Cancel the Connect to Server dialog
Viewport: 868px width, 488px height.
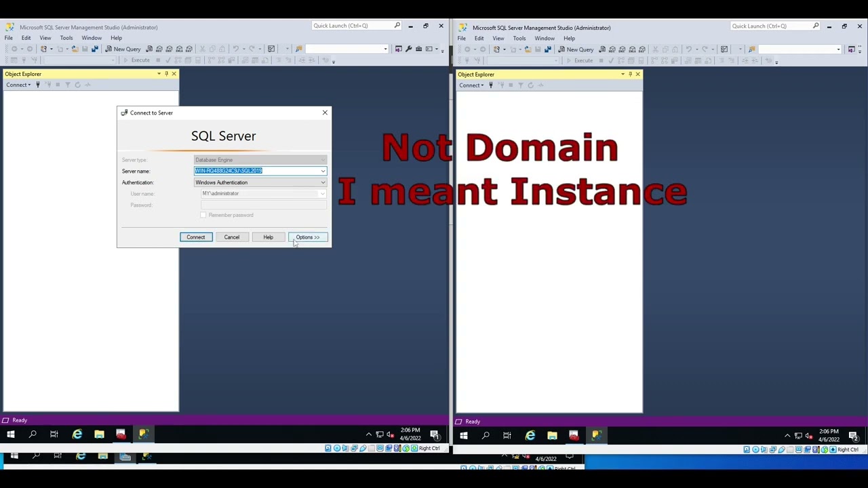tap(232, 237)
